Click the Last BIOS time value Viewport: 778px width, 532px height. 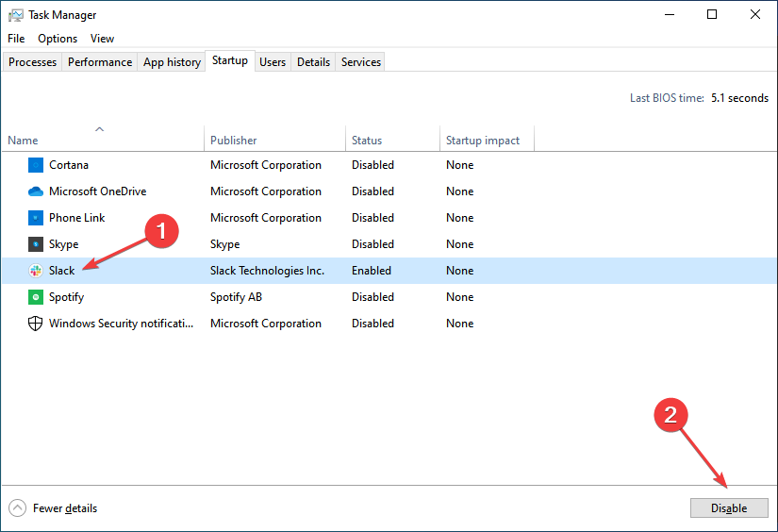coord(739,98)
